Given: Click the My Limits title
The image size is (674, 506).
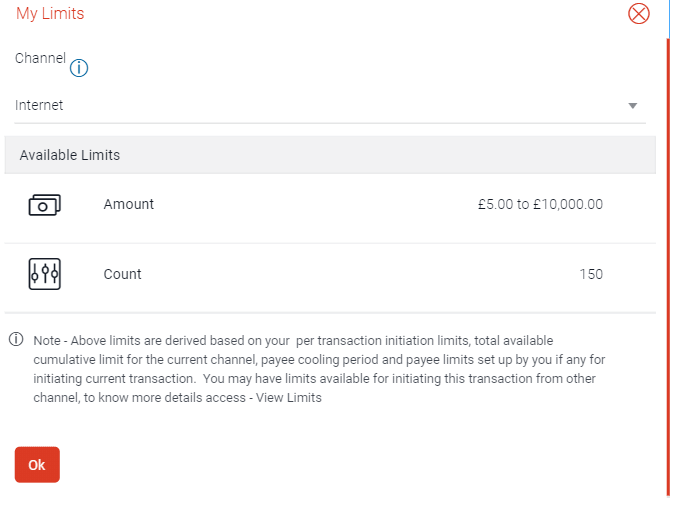Looking at the screenshot, I should [x=50, y=14].
